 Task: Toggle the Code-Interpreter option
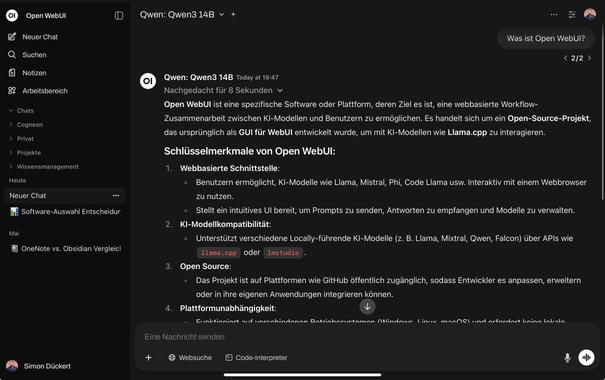(256, 358)
